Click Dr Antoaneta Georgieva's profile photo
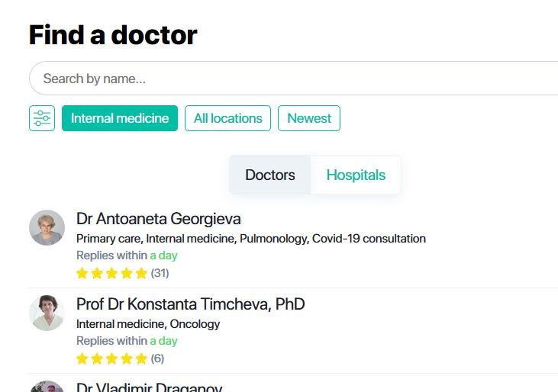The image size is (558, 392). coord(47,227)
